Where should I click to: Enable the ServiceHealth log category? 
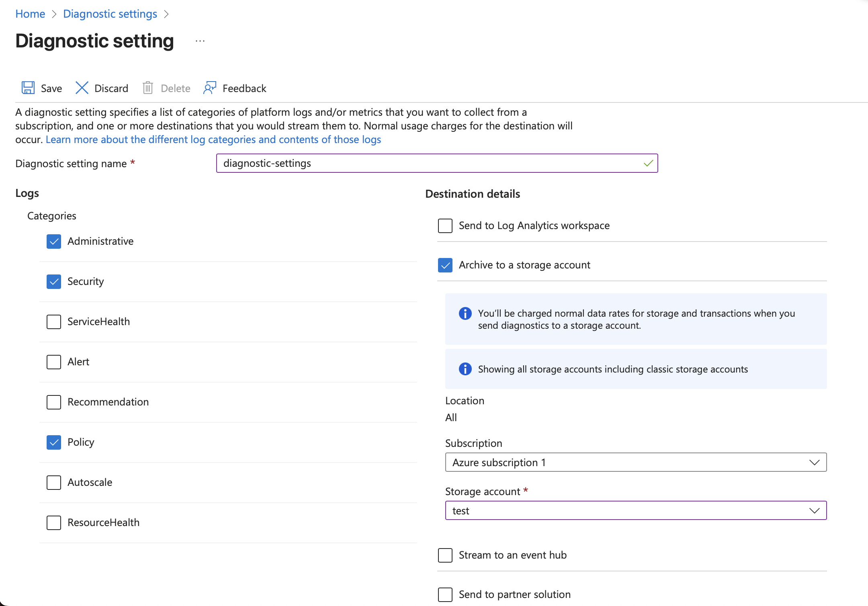coord(53,321)
